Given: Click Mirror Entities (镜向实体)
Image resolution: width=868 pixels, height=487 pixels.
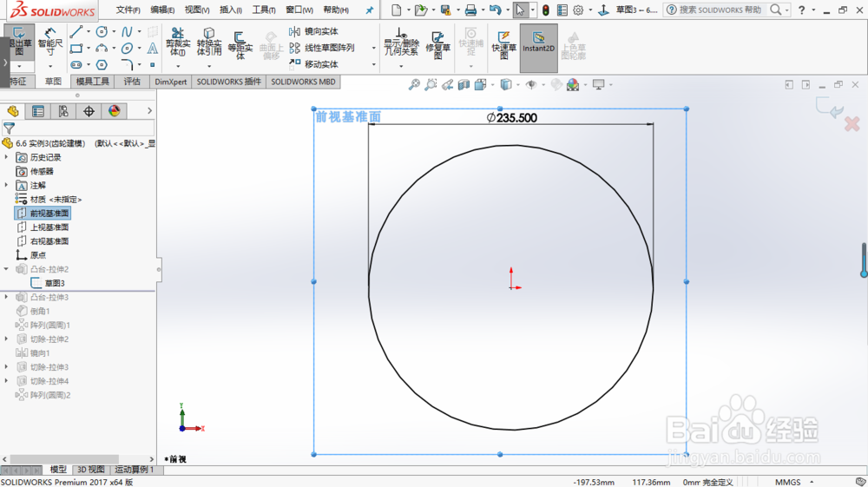Looking at the screenshot, I should (x=314, y=31).
